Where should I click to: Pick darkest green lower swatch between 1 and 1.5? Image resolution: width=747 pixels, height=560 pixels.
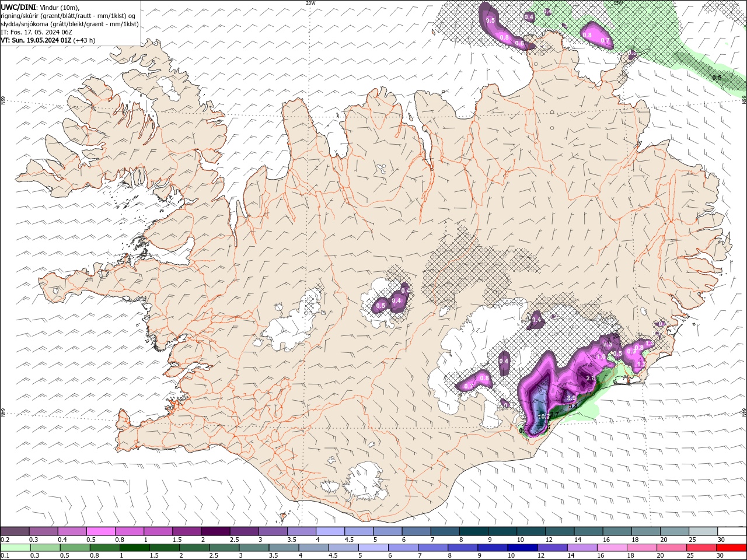coord(135,548)
